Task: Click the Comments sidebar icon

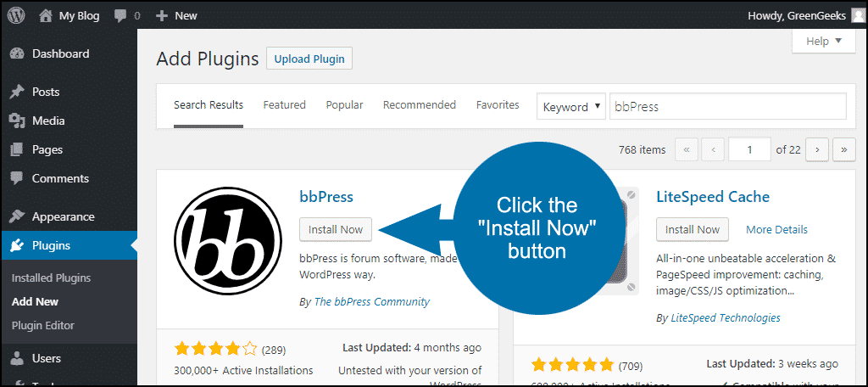Action: pos(18,178)
